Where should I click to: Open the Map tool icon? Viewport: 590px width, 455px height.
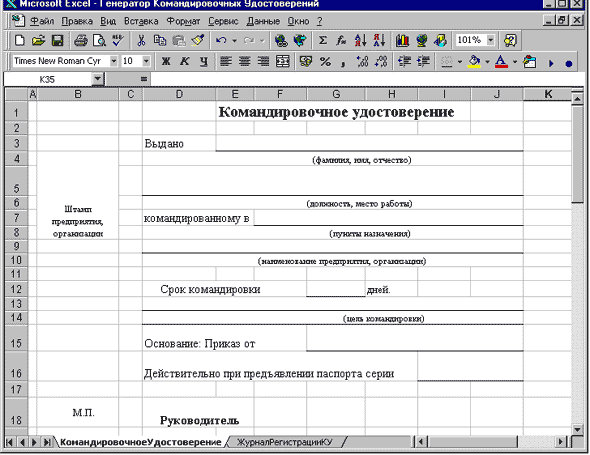point(421,40)
